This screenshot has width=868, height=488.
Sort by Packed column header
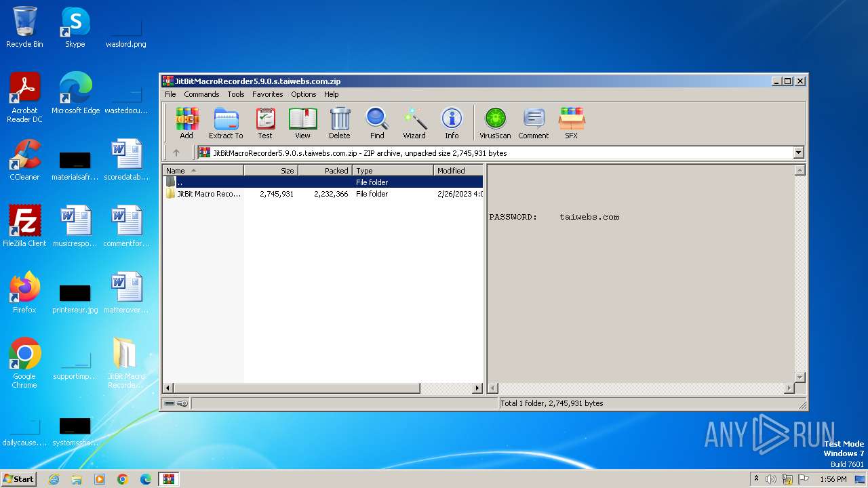[x=325, y=171]
